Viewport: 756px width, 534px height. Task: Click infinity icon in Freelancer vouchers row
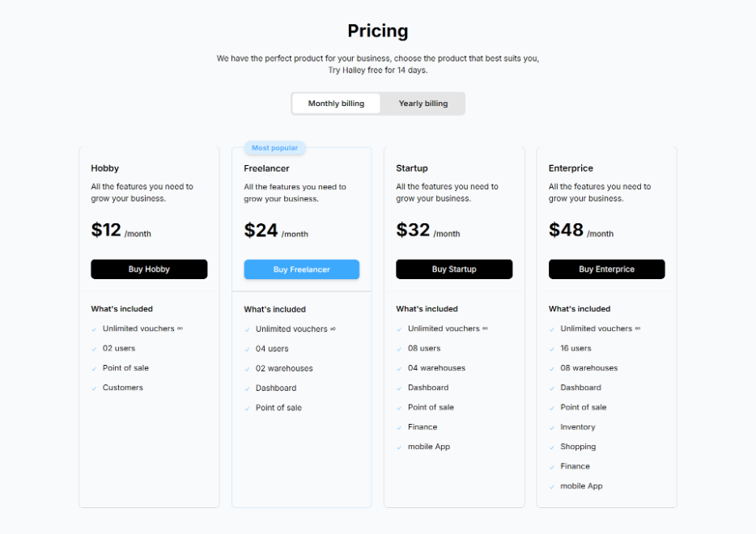coord(333,329)
